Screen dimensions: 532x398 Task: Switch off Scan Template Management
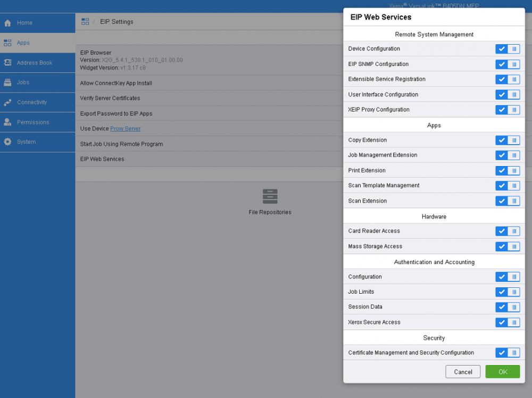(x=507, y=186)
